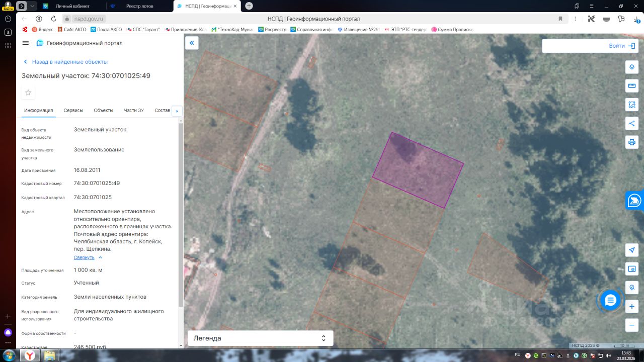Select the ruler measurement tool
The height and width of the screenshot is (362, 644).
(632, 85)
